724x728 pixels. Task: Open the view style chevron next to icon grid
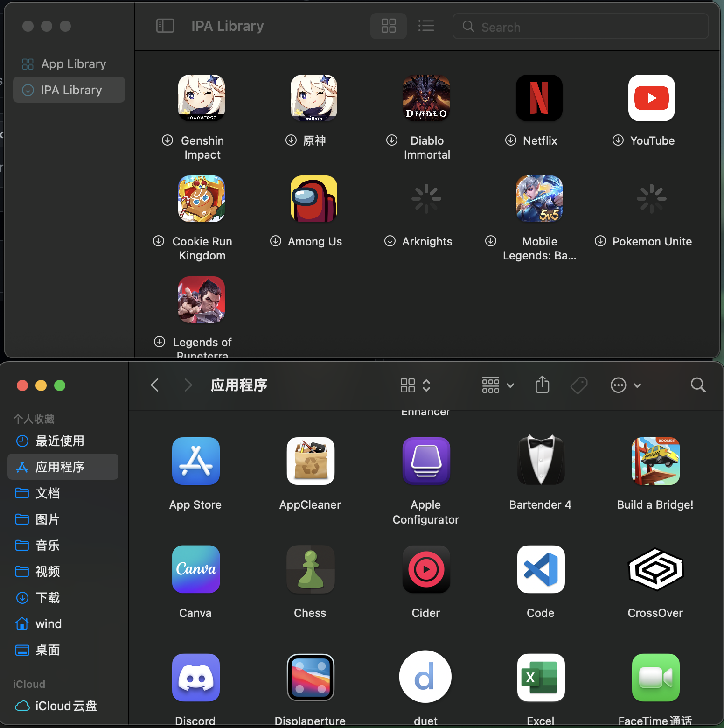click(426, 385)
